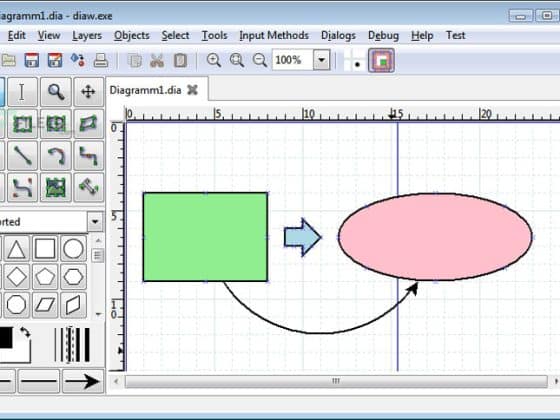Click the scroll-left arrow of canvas scrollbar
Screen dimensions: 560x420
pyautogui.click(x=116, y=381)
